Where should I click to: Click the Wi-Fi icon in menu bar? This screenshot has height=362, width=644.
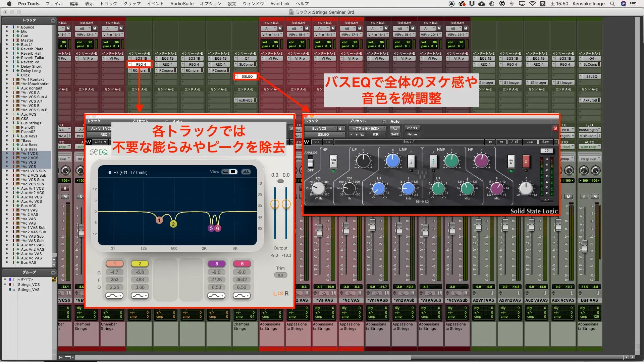[533, 4]
